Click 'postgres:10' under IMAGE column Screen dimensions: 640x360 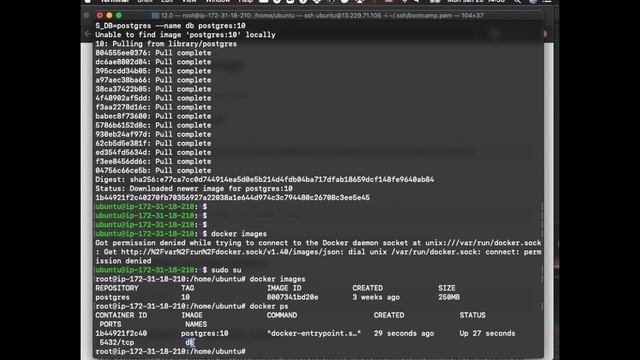pos(205,333)
